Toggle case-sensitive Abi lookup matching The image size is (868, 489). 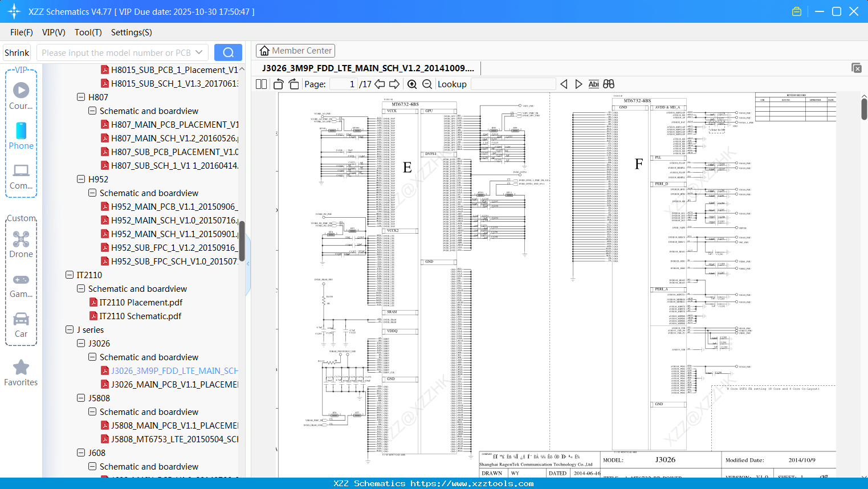[593, 84]
